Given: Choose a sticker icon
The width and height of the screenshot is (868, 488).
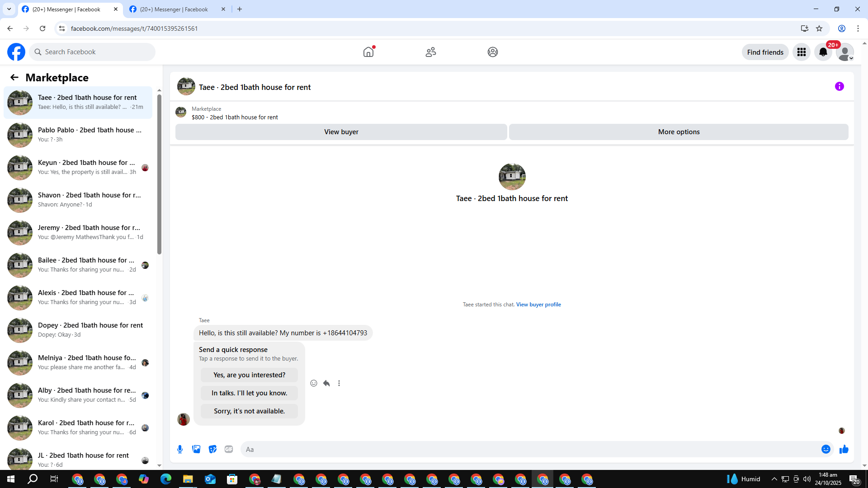Looking at the screenshot, I should coord(212,449).
